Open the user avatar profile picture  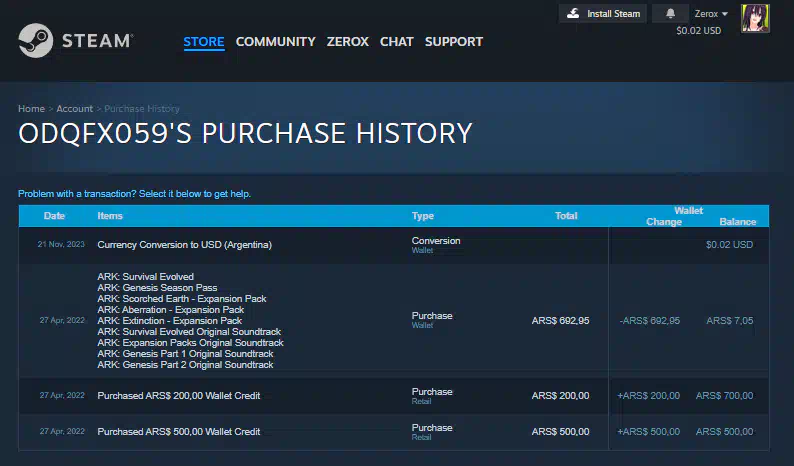point(755,18)
